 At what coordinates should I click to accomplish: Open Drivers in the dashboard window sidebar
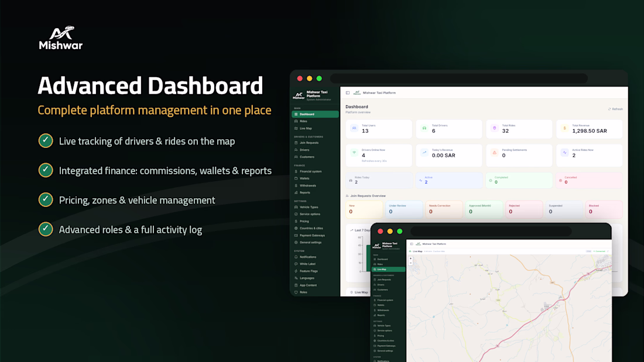pos(315,150)
